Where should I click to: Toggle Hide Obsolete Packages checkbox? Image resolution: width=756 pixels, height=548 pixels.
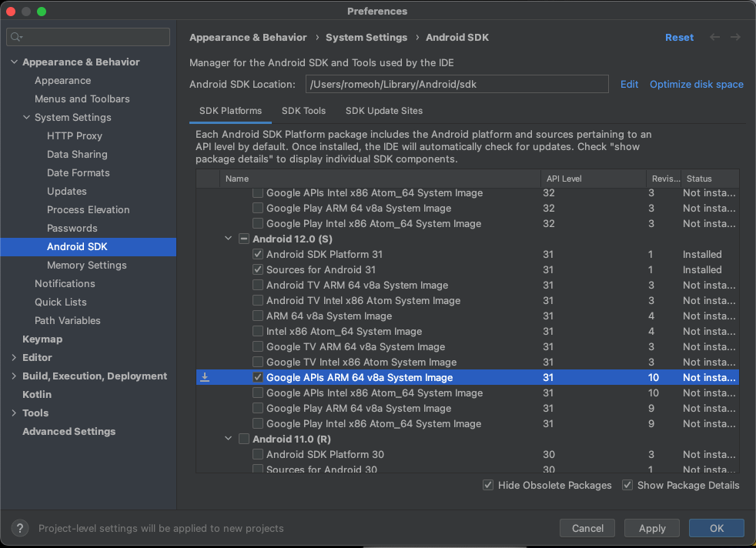pos(488,486)
